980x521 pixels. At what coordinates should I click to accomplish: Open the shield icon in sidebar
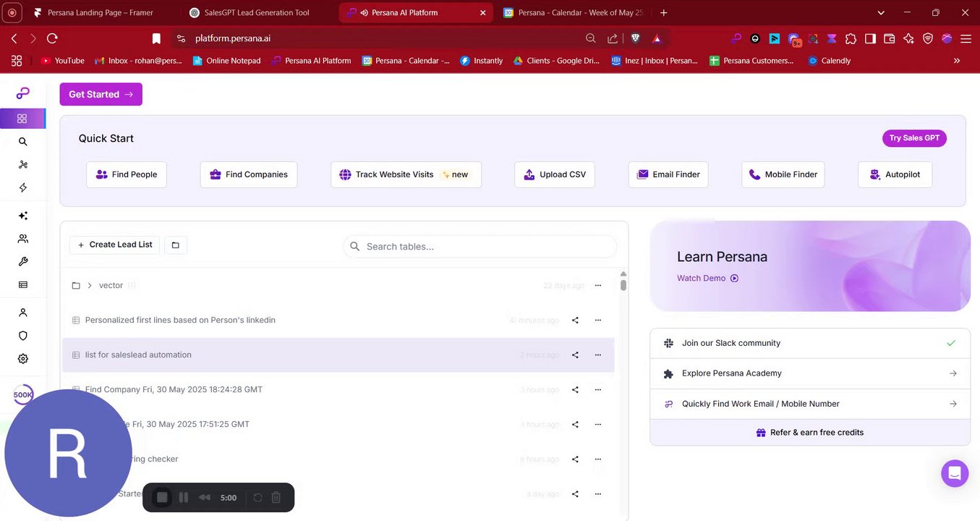23,336
